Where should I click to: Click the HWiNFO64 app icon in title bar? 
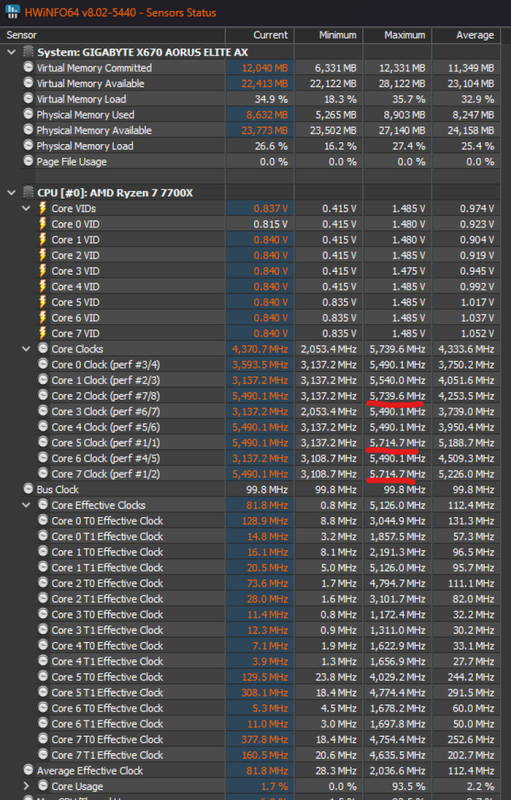click(12, 12)
